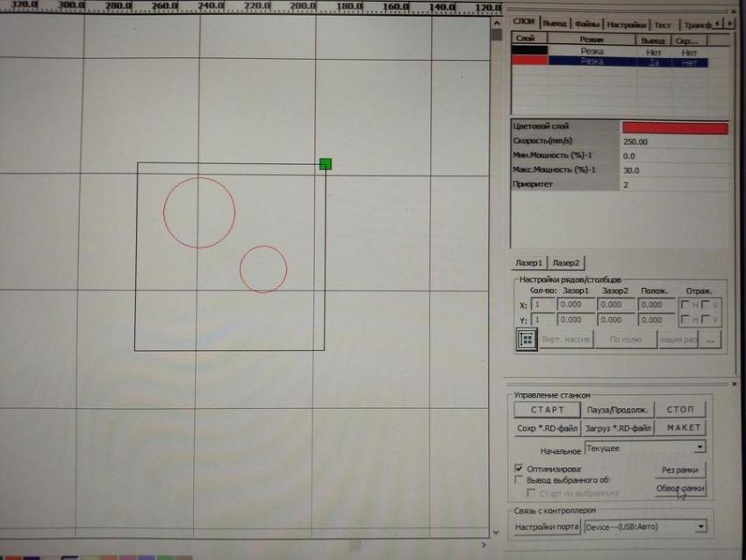Screen dimensions: 746x560
Task: Click the Обвод рамки button
Action: 680,489
